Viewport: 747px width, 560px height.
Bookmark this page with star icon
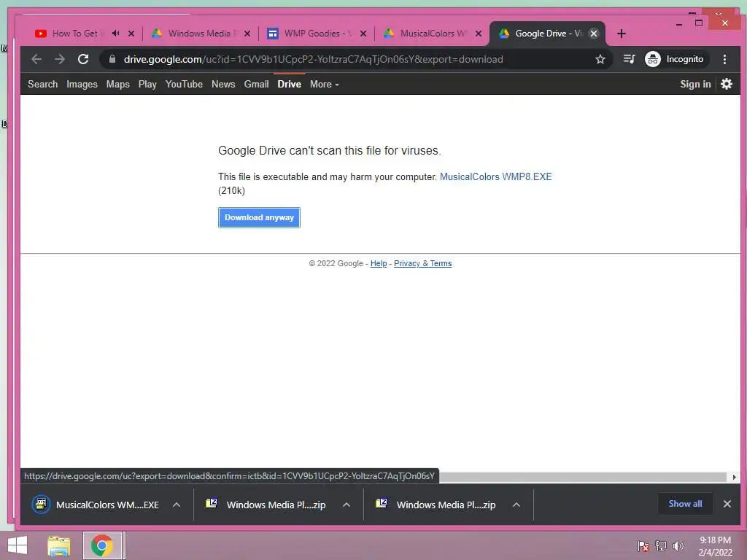click(x=600, y=59)
